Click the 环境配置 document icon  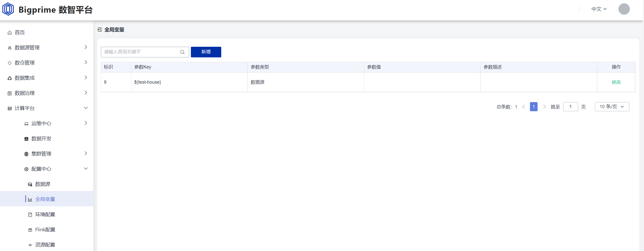pos(30,215)
